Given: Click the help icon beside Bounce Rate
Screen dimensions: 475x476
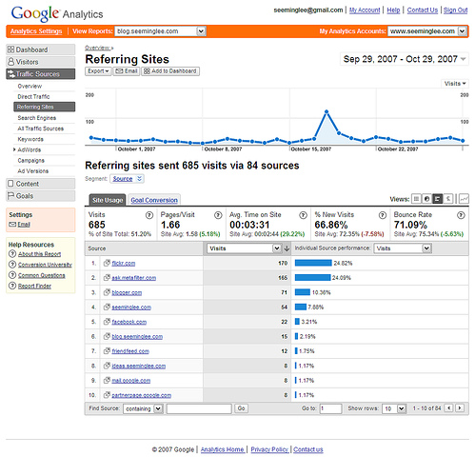Looking at the screenshot, I should (x=461, y=215).
